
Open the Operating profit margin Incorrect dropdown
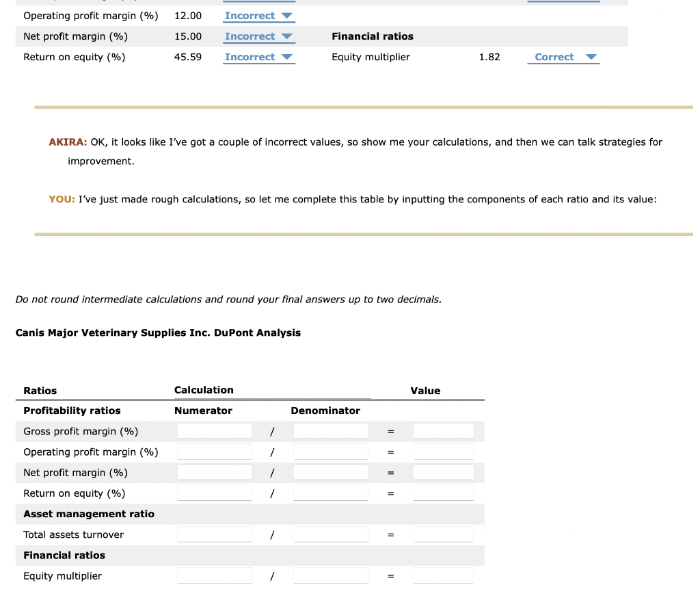(x=259, y=16)
